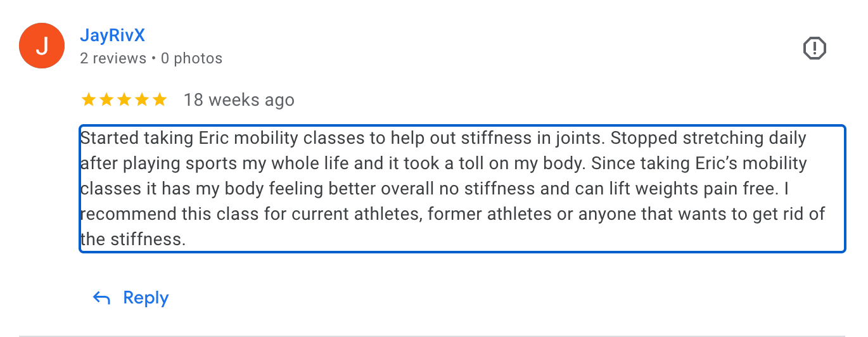Click the review line starting "Started taking Eric"
The width and height of the screenshot is (868, 337).
point(442,138)
